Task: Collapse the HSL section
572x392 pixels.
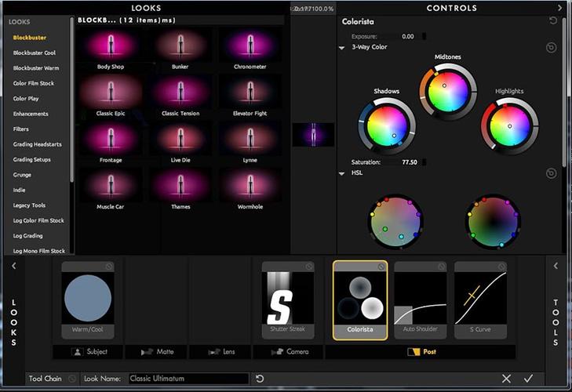Action: click(x=342, y=173)
